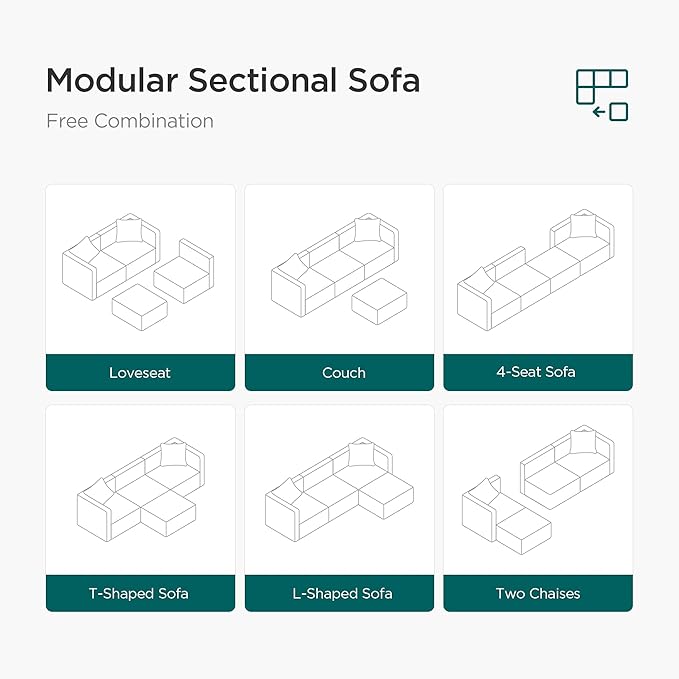Select the L-Shaped Sofa illustration

[339, 489]
